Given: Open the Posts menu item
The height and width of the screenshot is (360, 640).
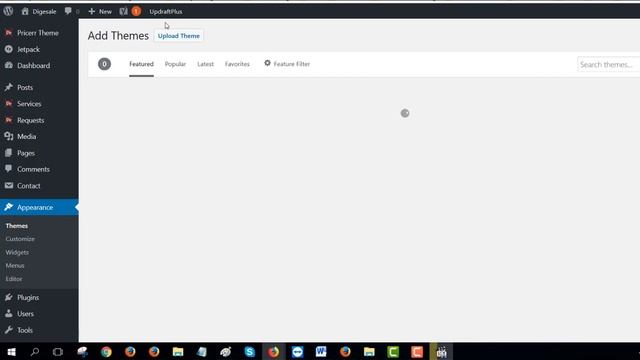Looking at the screenshot, I should tap(25, 87).
